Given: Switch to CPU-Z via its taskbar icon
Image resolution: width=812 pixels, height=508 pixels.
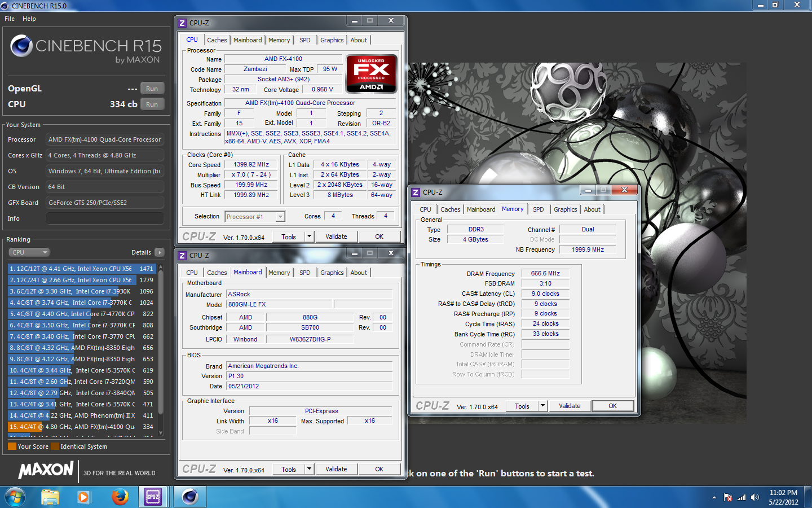Looking at the screenshot, I should pos(153,497).
